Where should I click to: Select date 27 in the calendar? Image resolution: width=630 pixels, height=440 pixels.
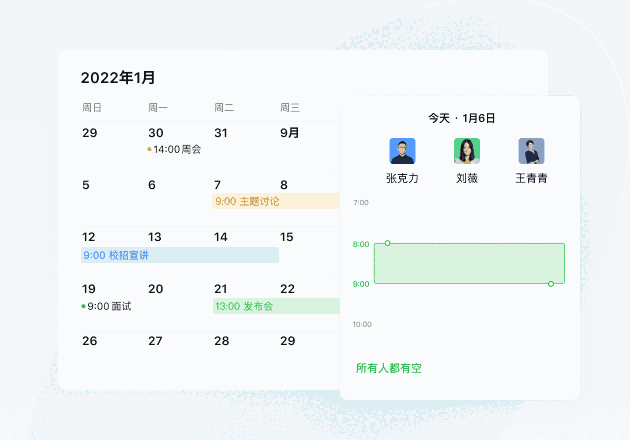click(155, 341)
